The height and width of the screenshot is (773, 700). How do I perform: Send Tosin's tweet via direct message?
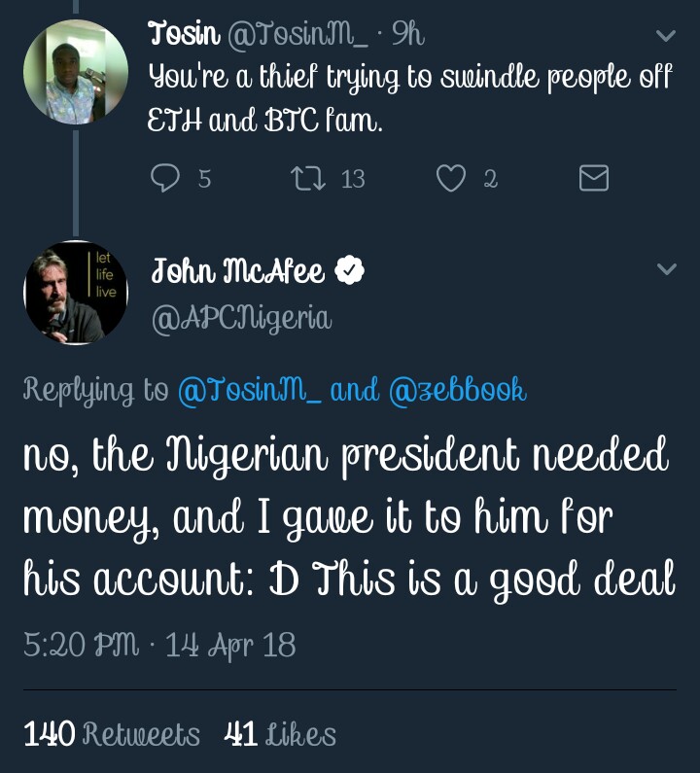pos(593,178)
